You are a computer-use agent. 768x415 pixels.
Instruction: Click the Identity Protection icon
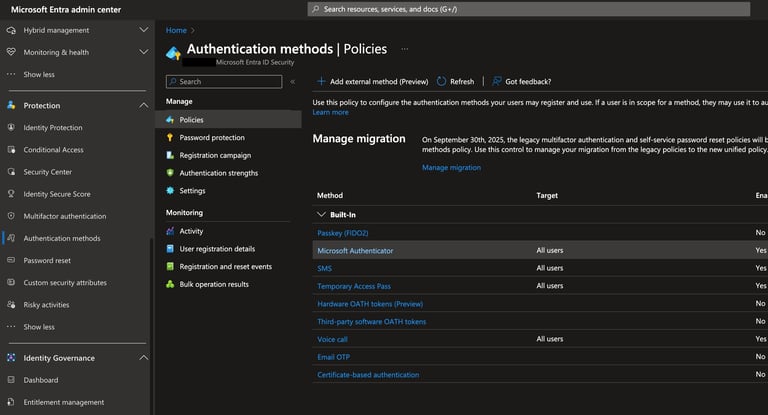coord(11,127)
